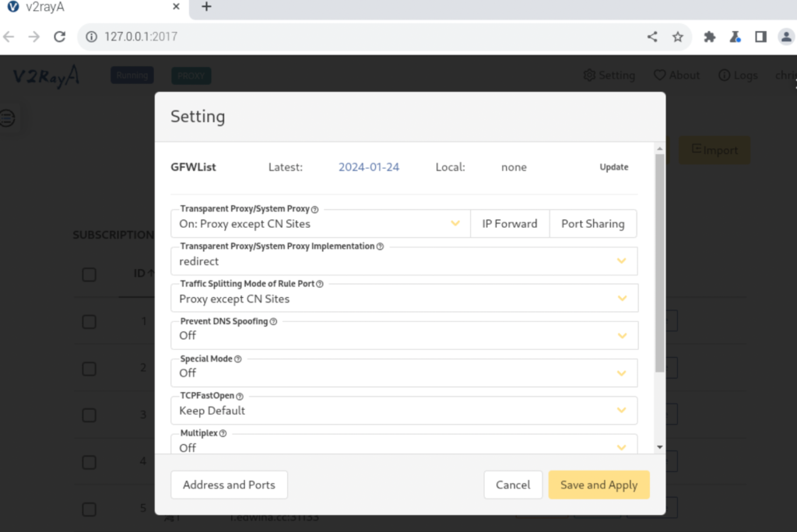Click the help icon beside Transparent Proxy/System Proxy
The width and height of the screenshot is (797, 532).
(315, 209)
